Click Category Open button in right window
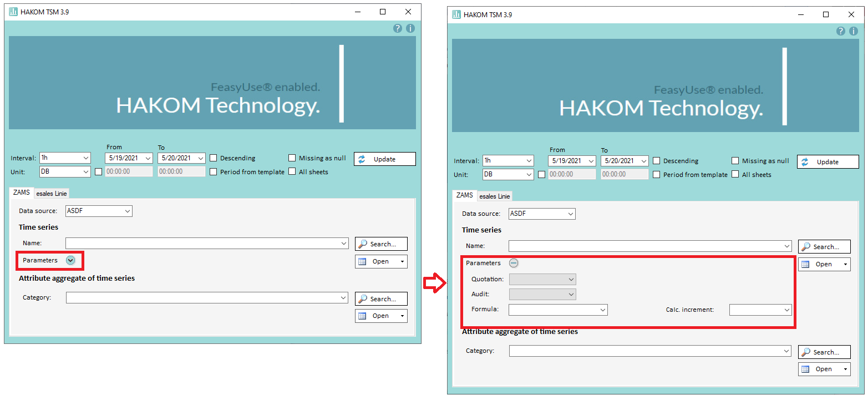The width and height of the screenshot is (868, 395). point(824,369)
